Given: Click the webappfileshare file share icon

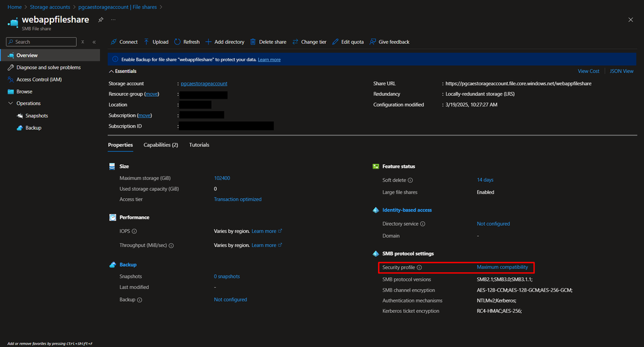Looking at the screenshot, I should (x=13, y=22).
